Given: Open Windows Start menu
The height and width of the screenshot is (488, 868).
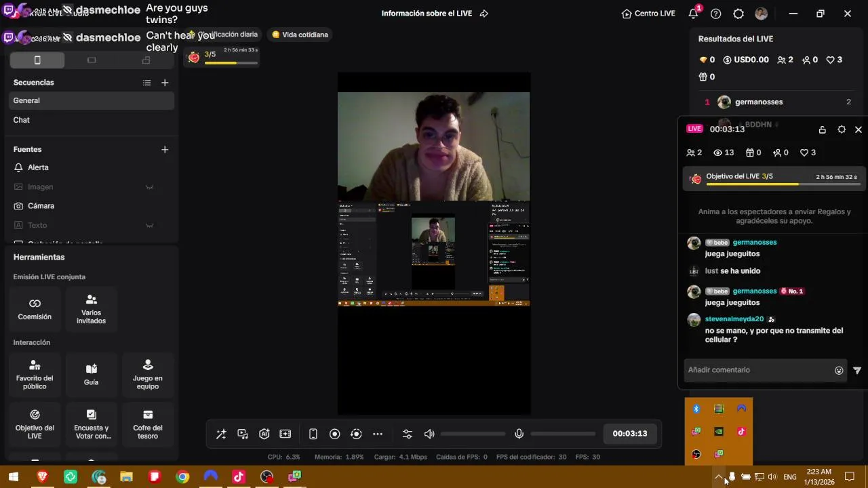Looking at the screenshot, I should tap(14, 477).
